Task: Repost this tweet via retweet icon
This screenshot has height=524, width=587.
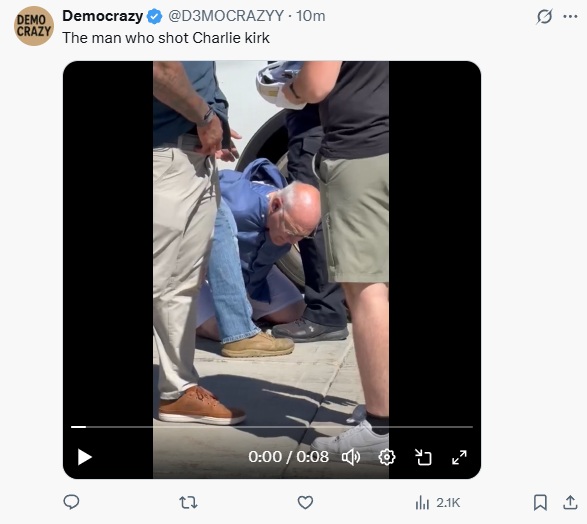Action: [x=188, y=502]
